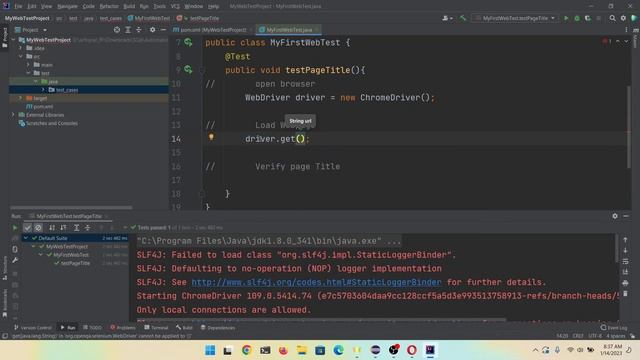
Task: Expand all in the Project panel toolbar
Action: click(x=128, y=30)
